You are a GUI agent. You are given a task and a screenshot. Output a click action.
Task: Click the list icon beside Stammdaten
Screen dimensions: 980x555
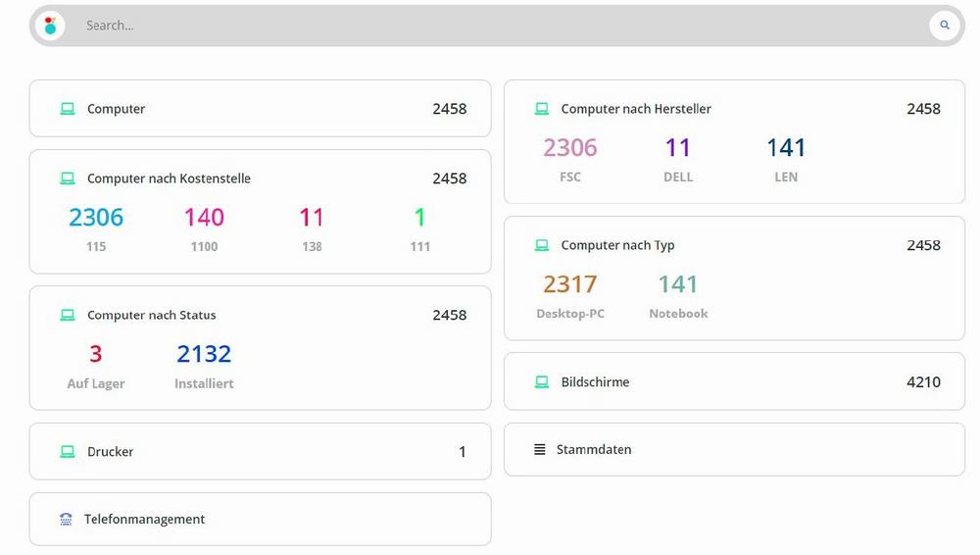(539, 450)
